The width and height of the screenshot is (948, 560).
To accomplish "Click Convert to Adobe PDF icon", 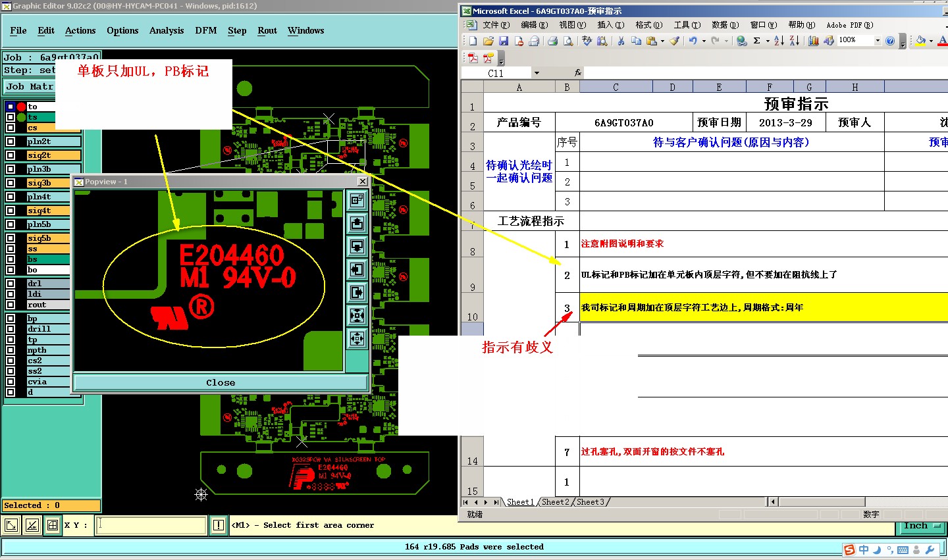I will (x=473, y=58).
